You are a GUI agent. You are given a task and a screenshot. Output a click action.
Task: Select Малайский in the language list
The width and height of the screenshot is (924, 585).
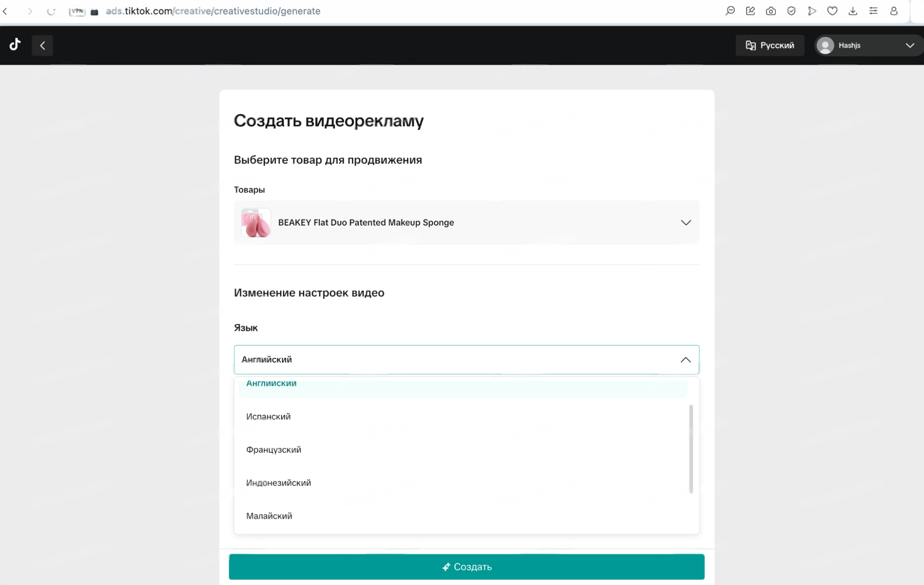pos(463,516)
